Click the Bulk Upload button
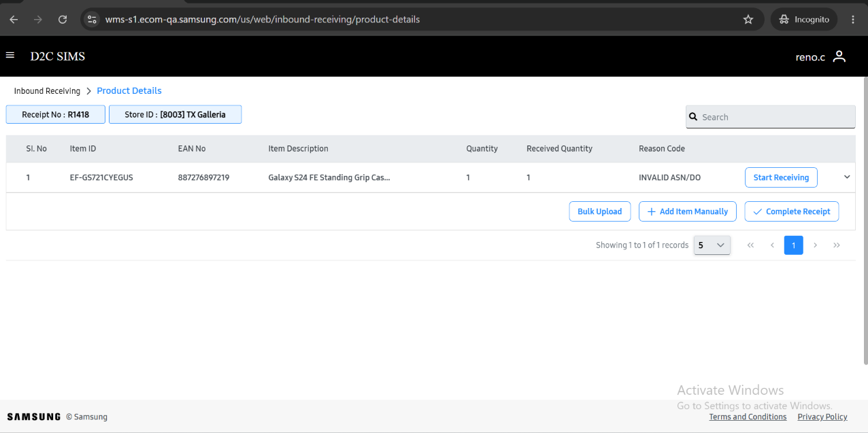Screen dimensions: 868x433 (x=599, y=211)
